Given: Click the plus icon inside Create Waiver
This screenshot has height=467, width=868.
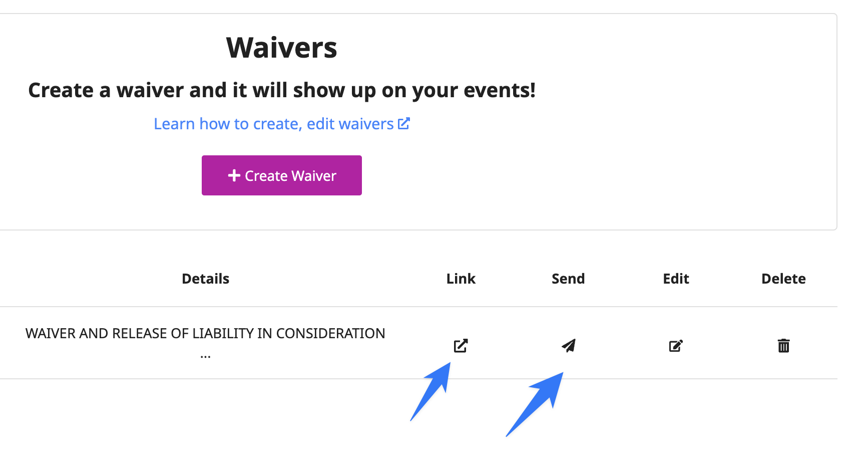Looking at the screenshot, I should [x=234, y=175].
